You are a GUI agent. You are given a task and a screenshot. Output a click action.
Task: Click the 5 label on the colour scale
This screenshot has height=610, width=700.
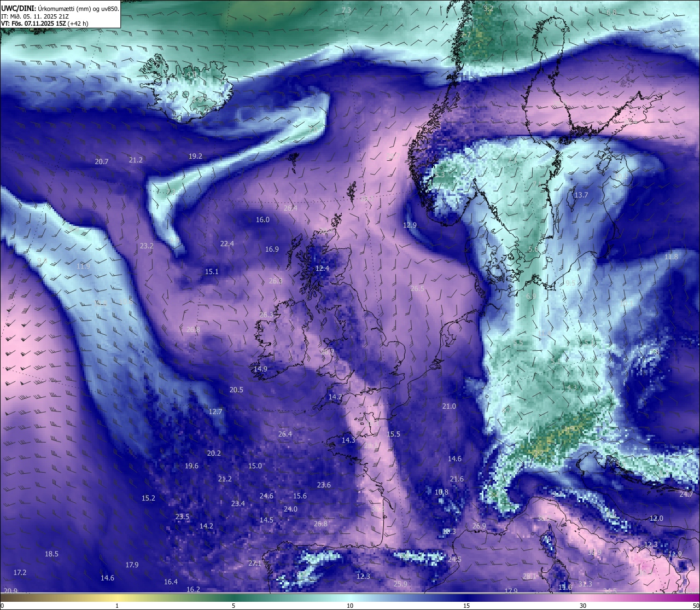234,606
